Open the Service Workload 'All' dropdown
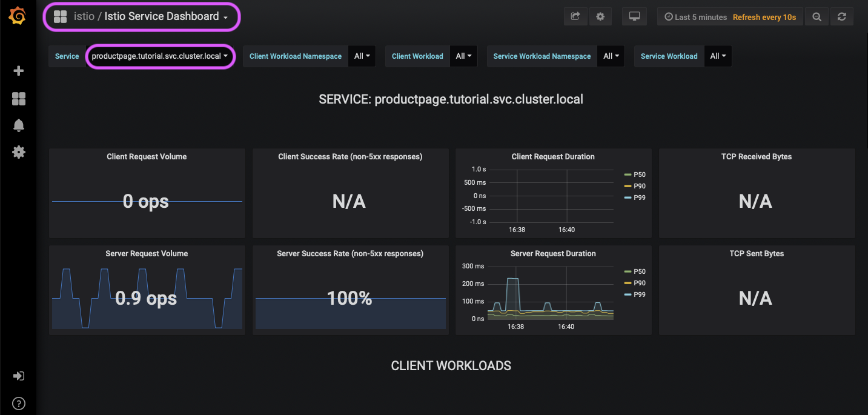868x415 pixels. (717, 56)
